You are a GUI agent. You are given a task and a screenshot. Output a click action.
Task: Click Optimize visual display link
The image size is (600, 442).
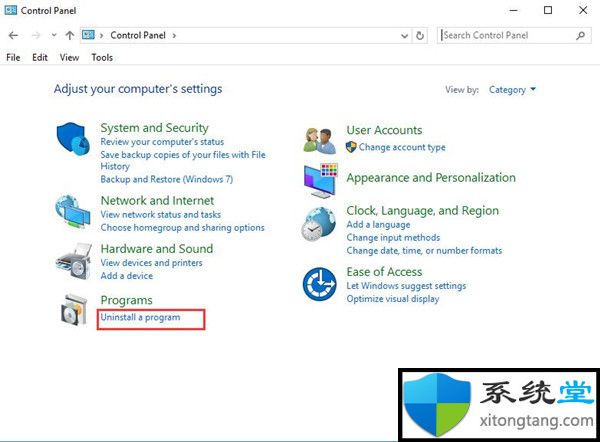pyautogui.click(x=393, y=299)
